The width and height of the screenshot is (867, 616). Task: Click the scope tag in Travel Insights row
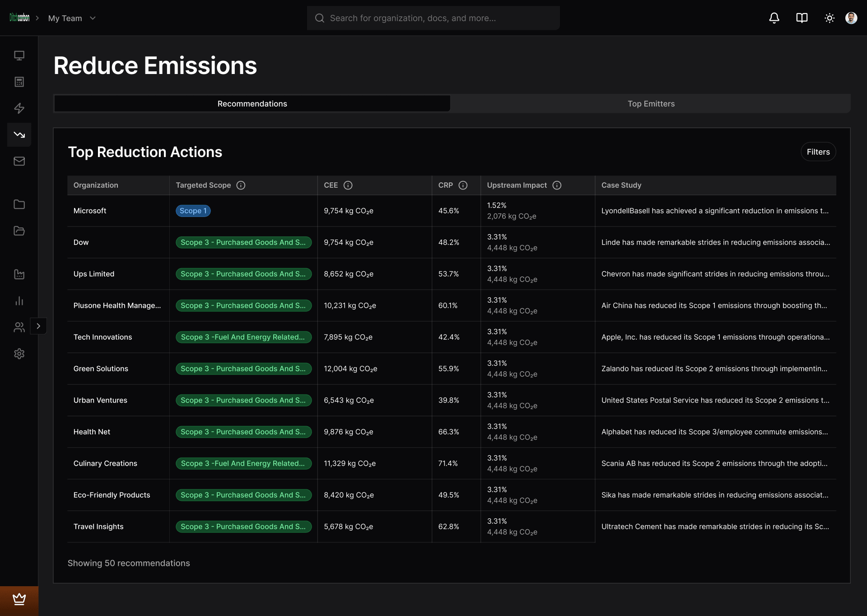243,527
